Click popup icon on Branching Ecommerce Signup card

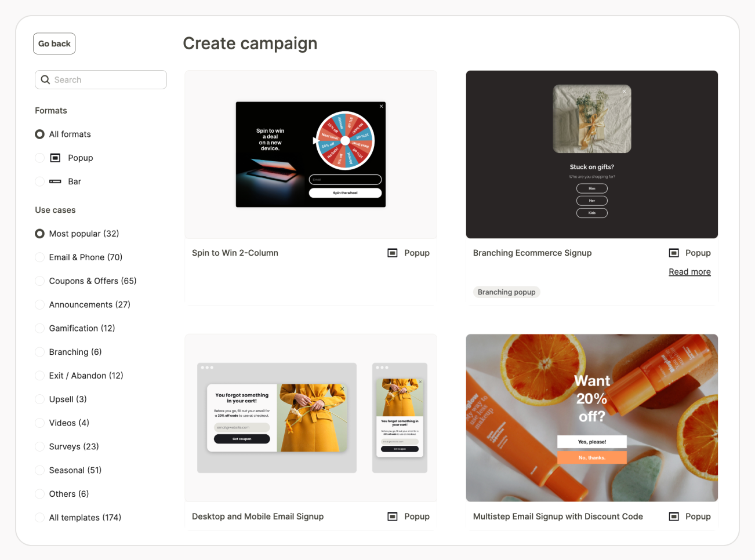point(674,253)
